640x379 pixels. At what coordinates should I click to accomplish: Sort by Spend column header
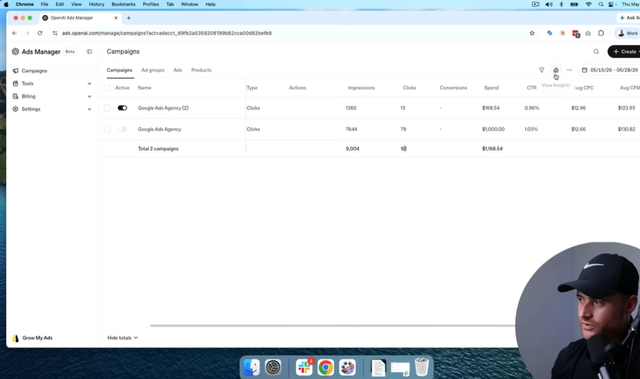tap(491, 88)
